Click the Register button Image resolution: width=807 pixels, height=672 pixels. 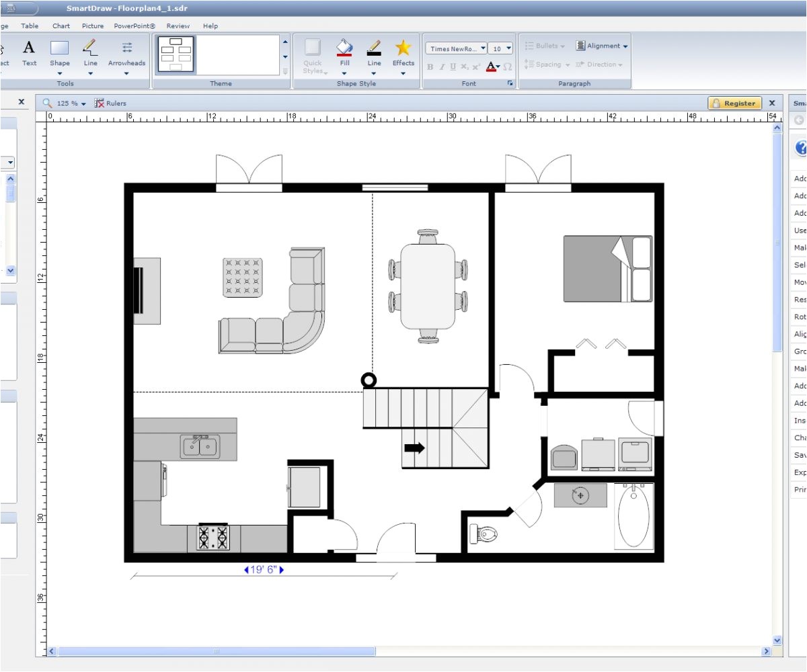pyautogui.click(x=734, y=103)
